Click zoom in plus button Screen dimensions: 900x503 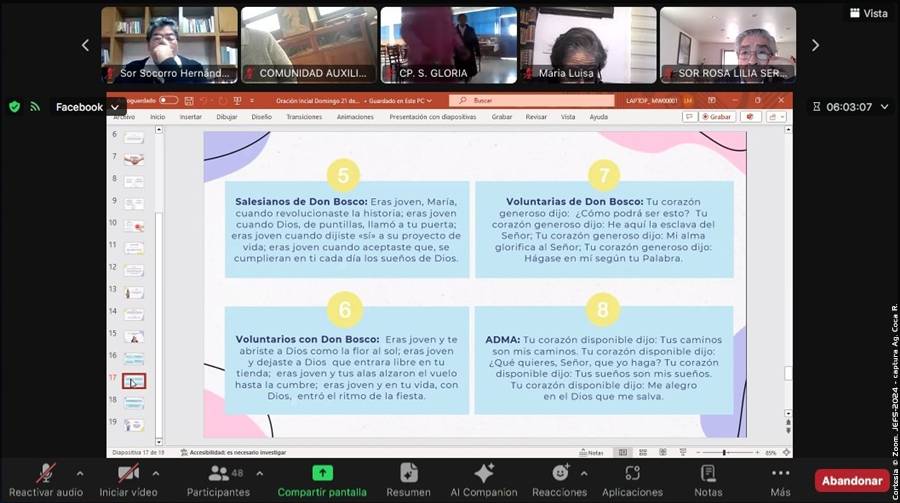click(x=757, y=452)
